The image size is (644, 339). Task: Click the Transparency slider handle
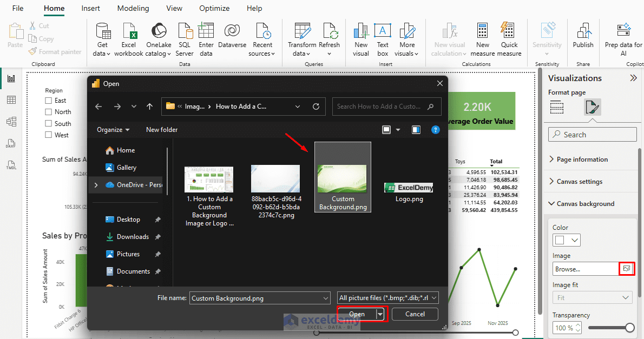(630, 328)
